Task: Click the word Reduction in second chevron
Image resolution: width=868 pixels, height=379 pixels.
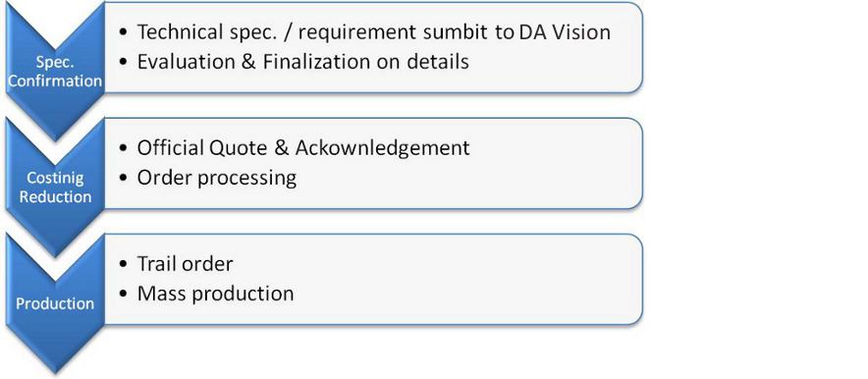Action: coord(55,197)
